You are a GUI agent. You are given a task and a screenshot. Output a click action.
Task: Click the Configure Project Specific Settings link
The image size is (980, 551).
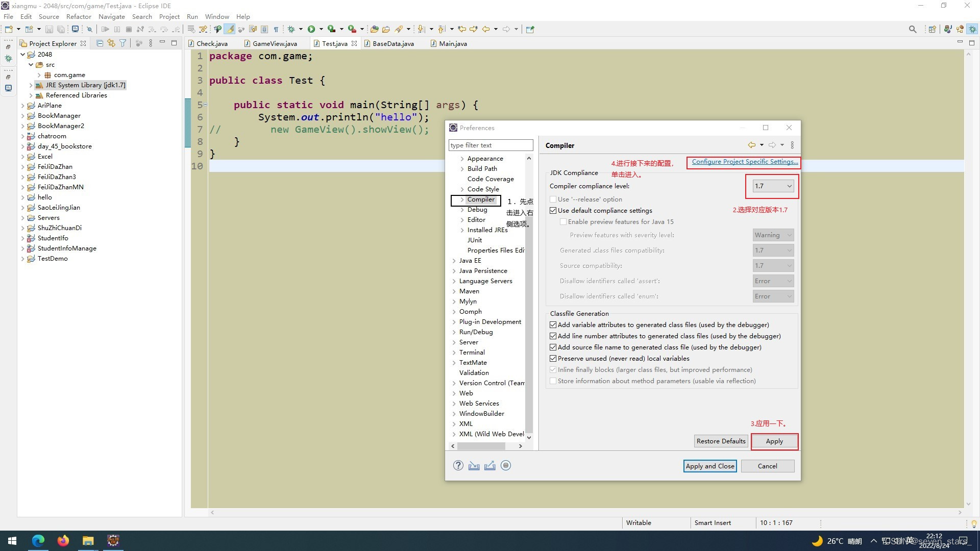point(743,162)
